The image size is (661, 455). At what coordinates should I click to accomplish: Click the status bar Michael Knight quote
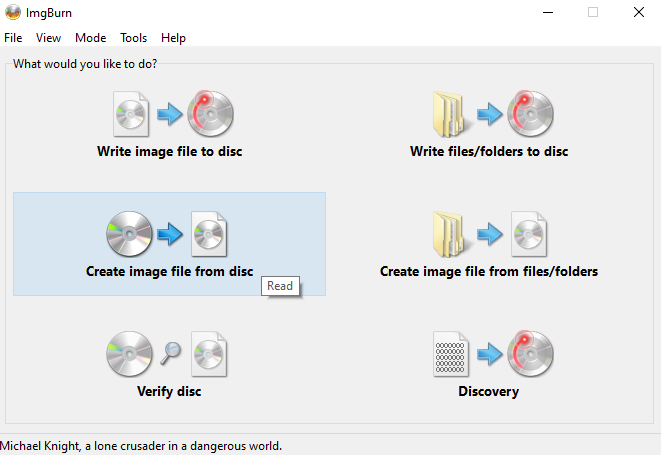[x=141, y=446]
